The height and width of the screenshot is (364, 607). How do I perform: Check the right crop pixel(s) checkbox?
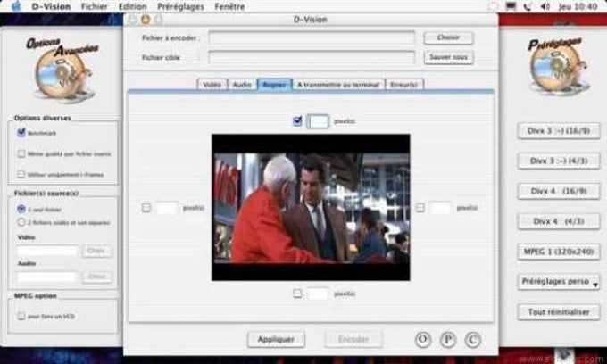click(x=420, y=208)
